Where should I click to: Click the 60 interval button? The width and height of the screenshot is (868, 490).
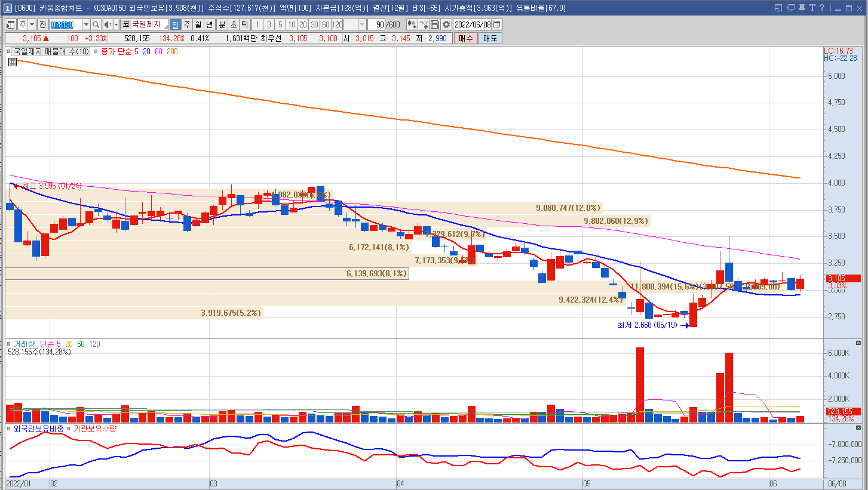326,24
